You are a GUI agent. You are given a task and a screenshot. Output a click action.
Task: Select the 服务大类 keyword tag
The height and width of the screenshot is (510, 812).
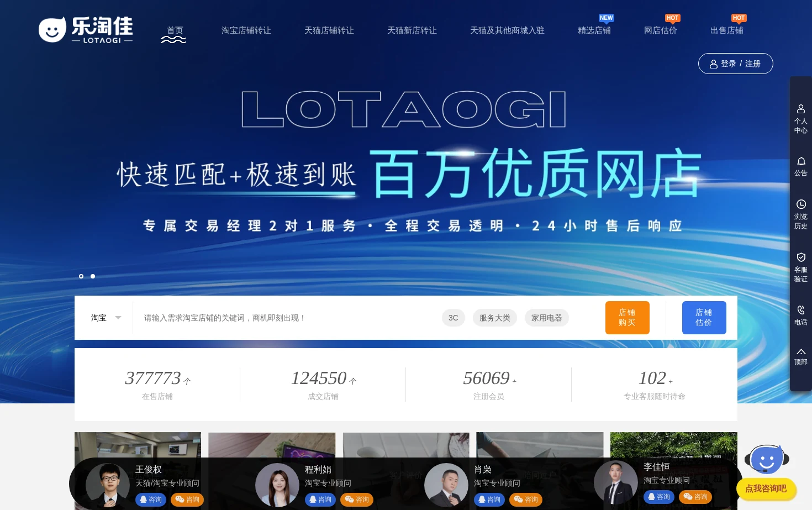click(x=495, y=318)
